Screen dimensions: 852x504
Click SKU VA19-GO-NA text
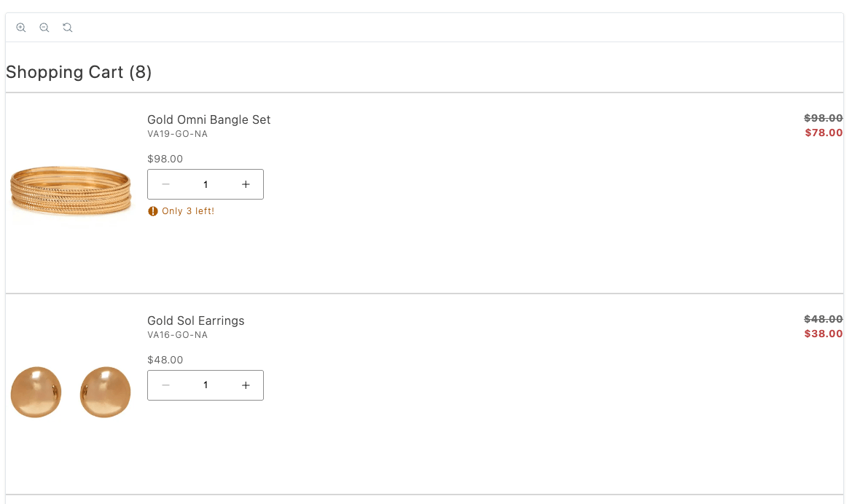177,134
